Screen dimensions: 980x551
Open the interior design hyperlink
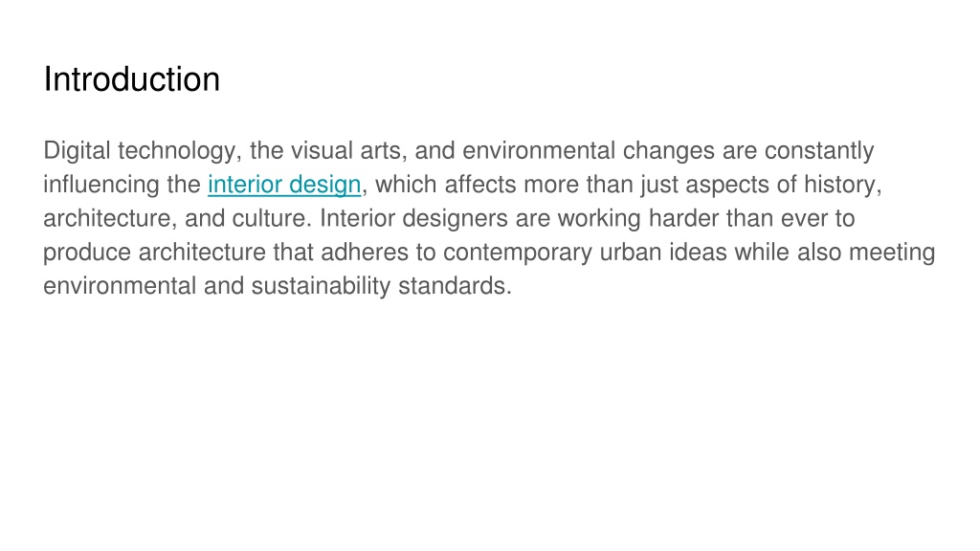pyautogui.click(x=284, y=185)
